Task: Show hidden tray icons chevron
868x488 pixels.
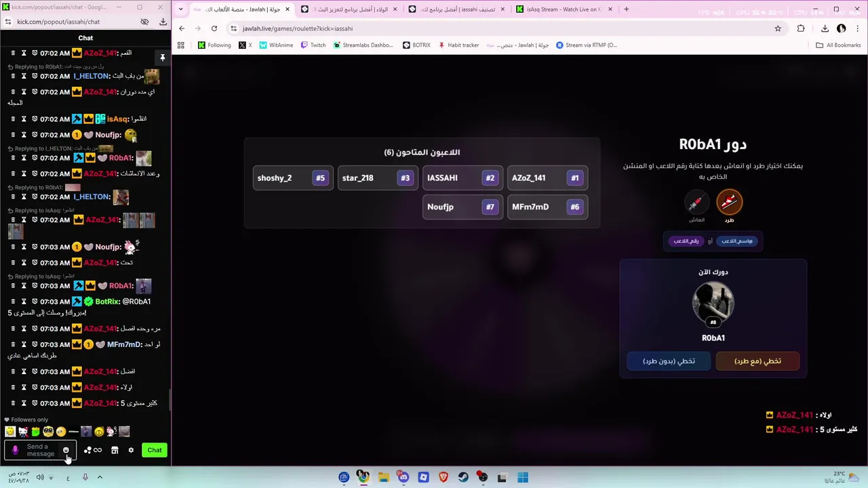Action: tap(100, 477)
